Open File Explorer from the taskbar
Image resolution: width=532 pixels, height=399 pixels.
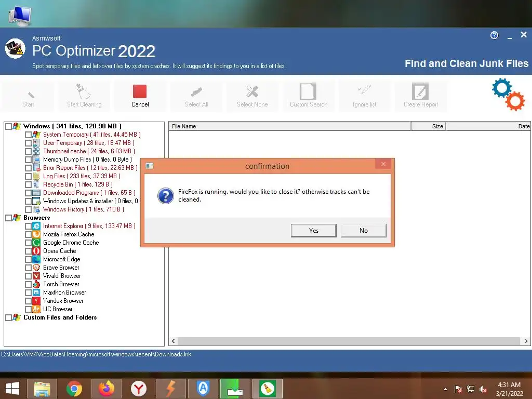pyautogui.click(x=42, y=389)
